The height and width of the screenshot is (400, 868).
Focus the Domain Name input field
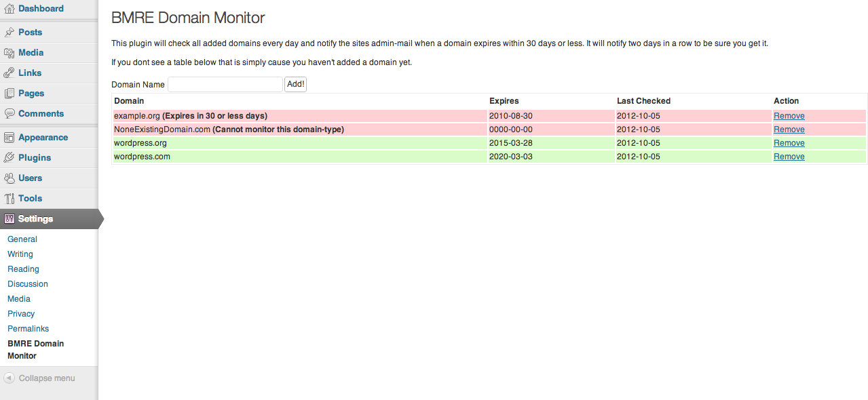coord(225,85)
